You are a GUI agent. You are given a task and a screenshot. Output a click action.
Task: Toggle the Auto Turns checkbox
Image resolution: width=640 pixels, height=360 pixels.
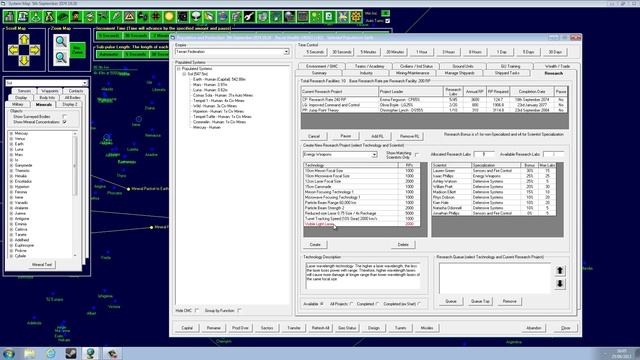tap(387, 21)
